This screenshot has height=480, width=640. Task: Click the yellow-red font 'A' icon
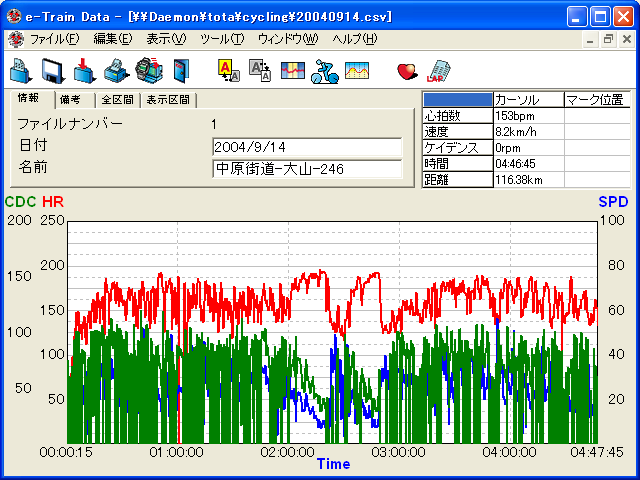point(228,70)
